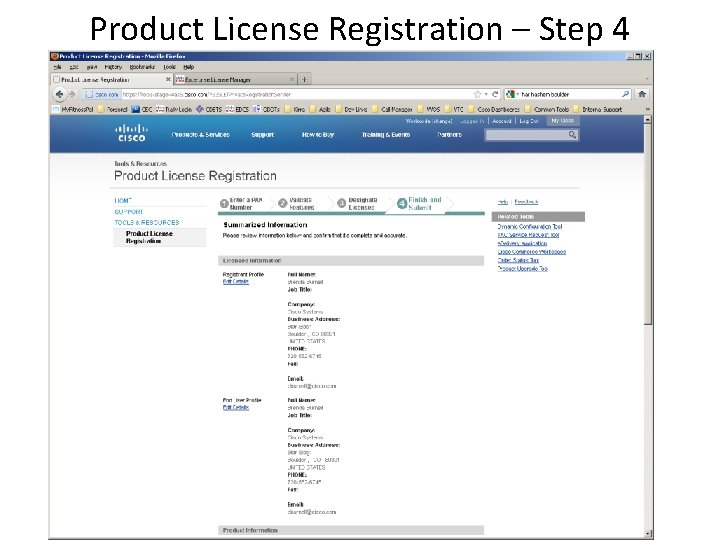This screenshot has height=540, width=720.
Task: Click the Cisco logo
Action: tap(131, 133)
